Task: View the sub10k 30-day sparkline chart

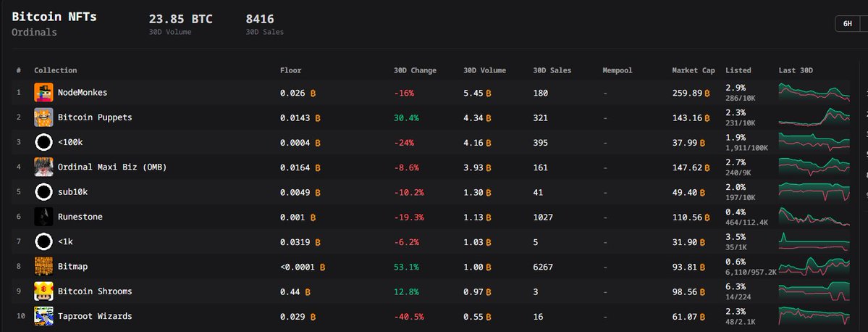Action: pyautogui.click(x=814, y=192)
